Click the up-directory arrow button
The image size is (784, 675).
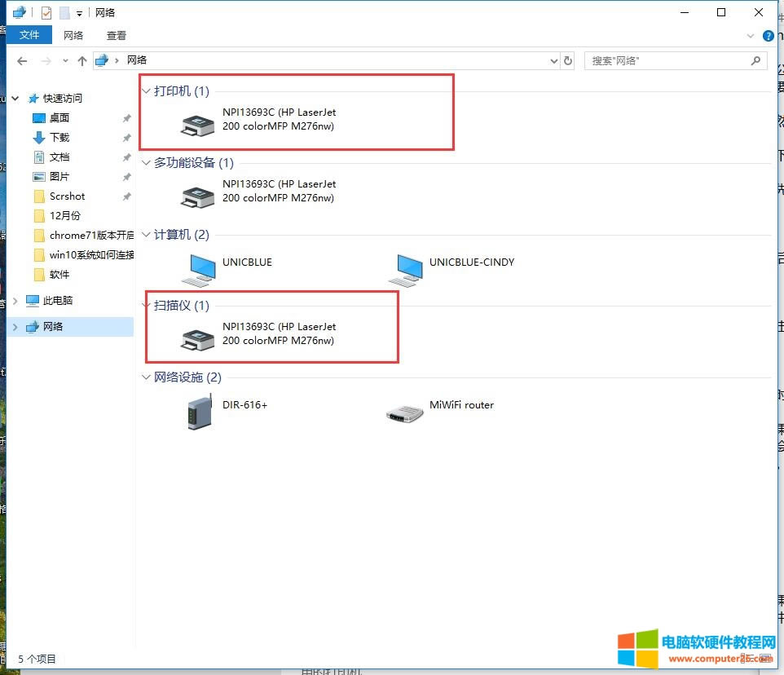[x=81, y=61]
